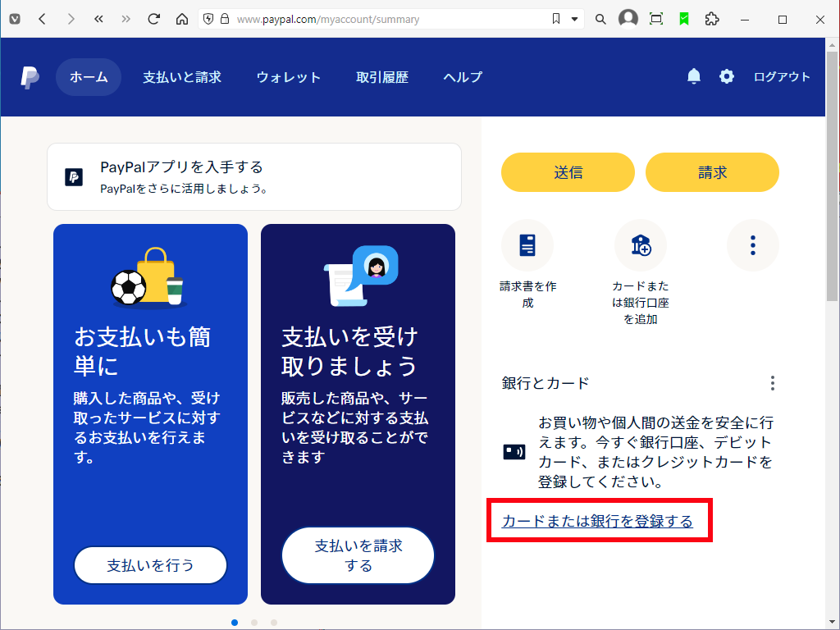
Task: View site security padlock info
Action: tap(225, 20)
